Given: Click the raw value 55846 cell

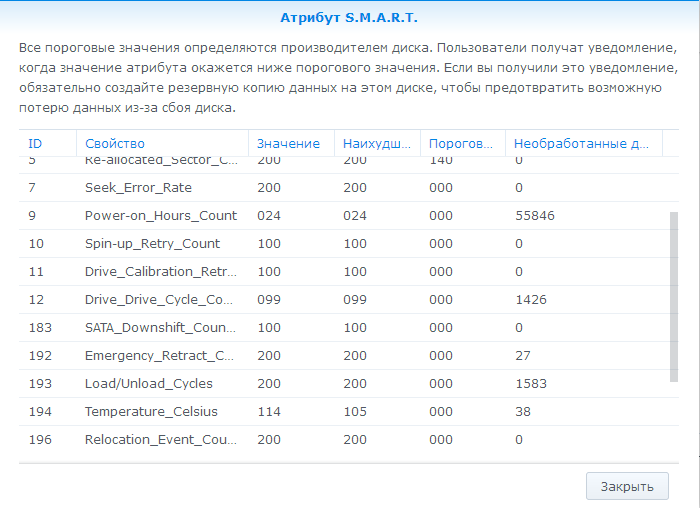Looking at the screenshot, I should click(534, 215).
